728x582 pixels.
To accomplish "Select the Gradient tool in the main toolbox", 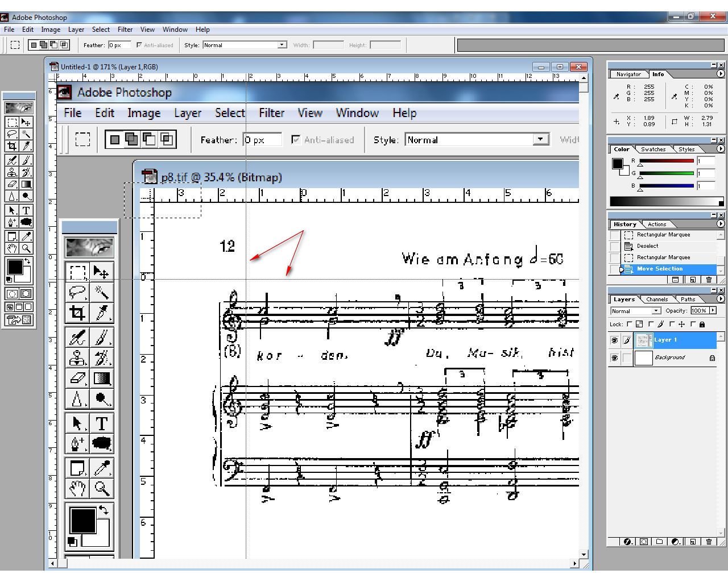I will click(x=26, y=184).
